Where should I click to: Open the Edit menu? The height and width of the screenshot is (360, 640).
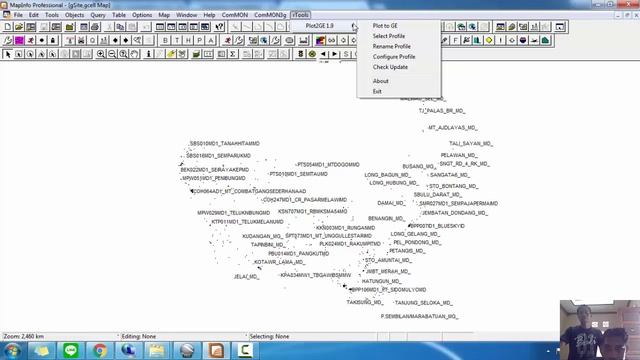(33, 15)
